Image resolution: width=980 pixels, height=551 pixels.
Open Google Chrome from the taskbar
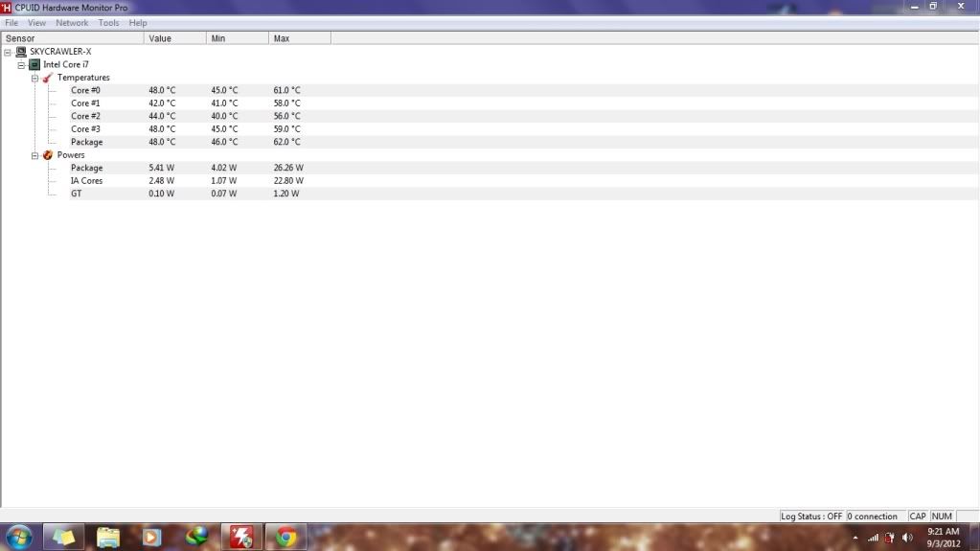click(x=285, y=537)
